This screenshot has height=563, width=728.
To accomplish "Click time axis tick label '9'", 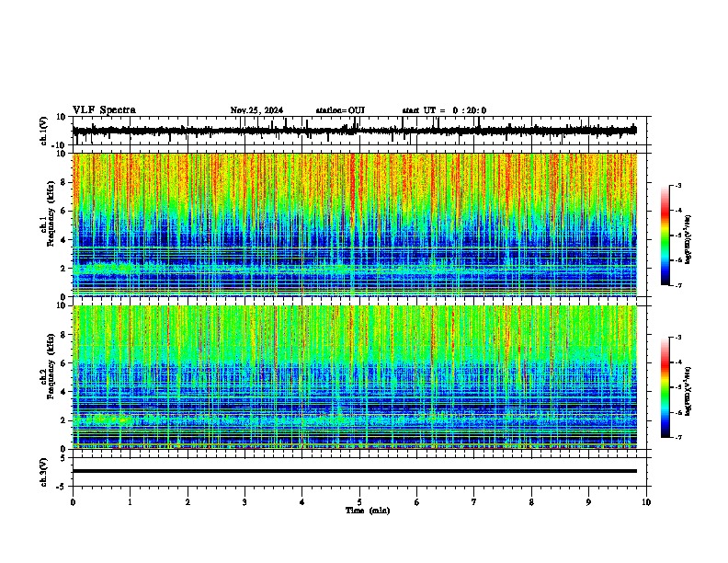I will click(x=588, y=502).
